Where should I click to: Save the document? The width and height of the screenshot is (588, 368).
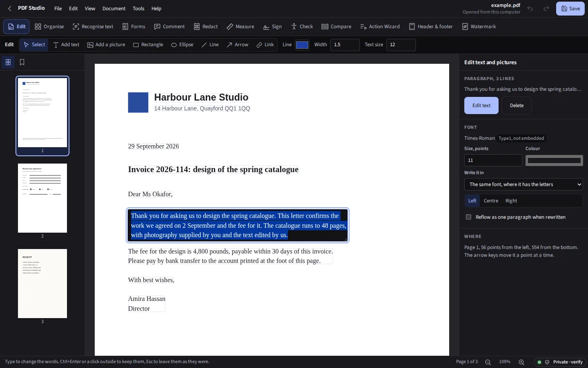pyautogui.click(x=570, y=9)
